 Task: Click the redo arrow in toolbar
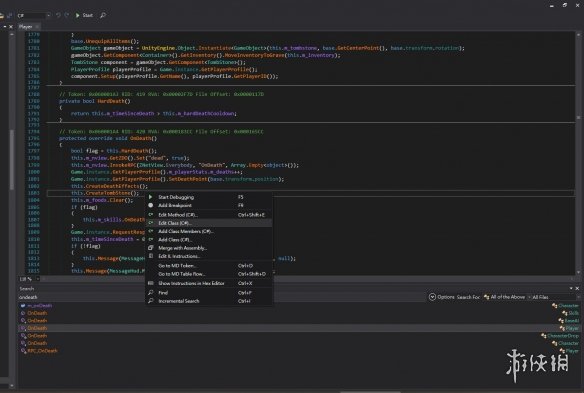point(67,15)
